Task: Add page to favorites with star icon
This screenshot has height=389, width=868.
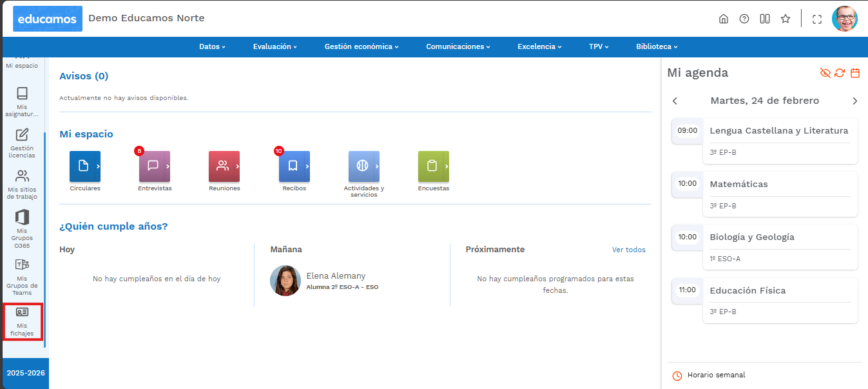Action: [786, 19]
